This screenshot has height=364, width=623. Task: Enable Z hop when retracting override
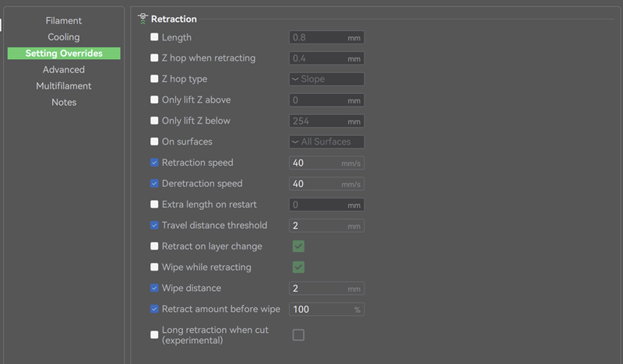(154, 58)
